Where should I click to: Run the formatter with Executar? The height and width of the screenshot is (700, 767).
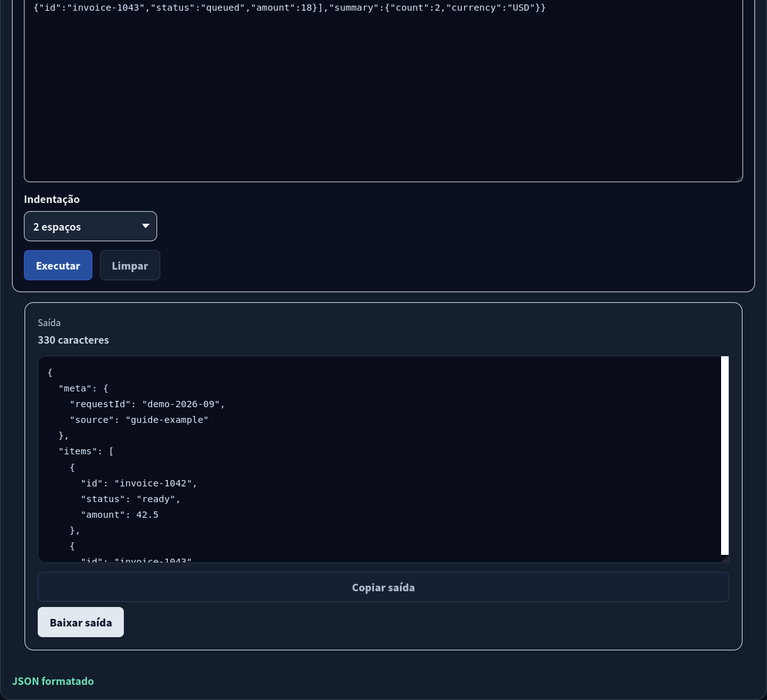pos(58,265)
